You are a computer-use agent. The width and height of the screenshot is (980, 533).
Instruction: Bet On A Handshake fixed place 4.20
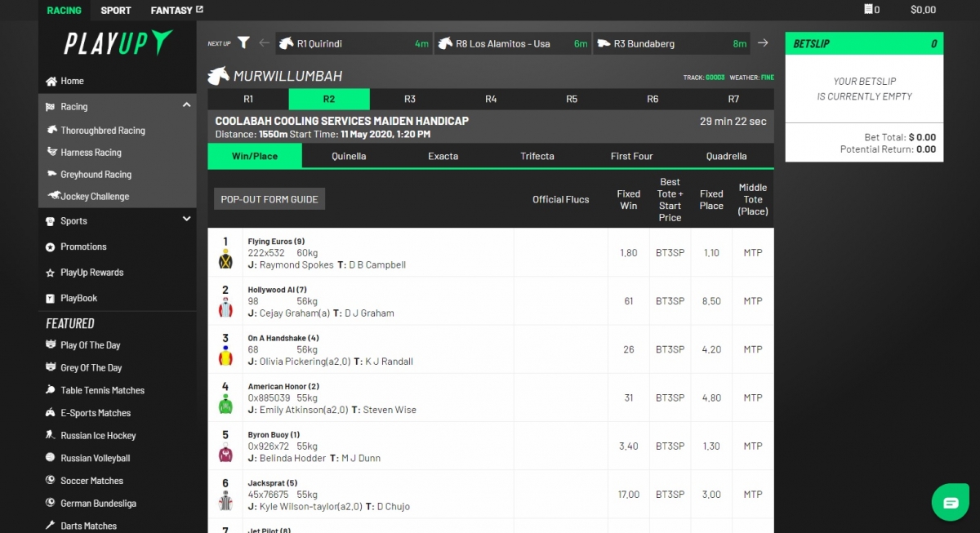712,349
